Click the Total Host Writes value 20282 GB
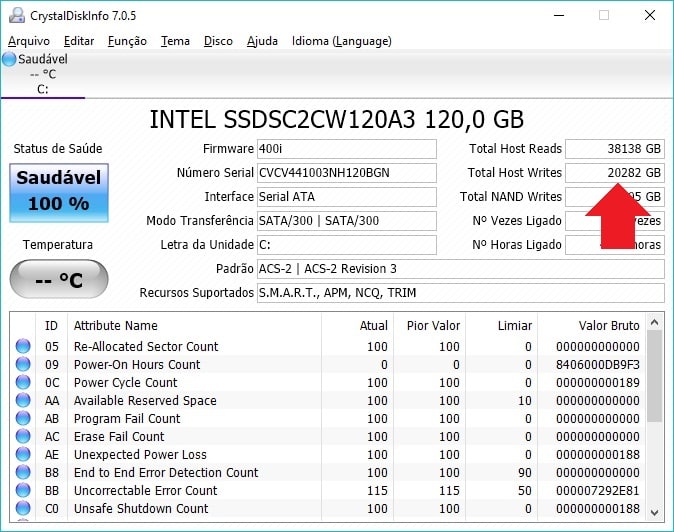Image resolution: width=674 pixels, height=532 pixels. coord(615,173)
